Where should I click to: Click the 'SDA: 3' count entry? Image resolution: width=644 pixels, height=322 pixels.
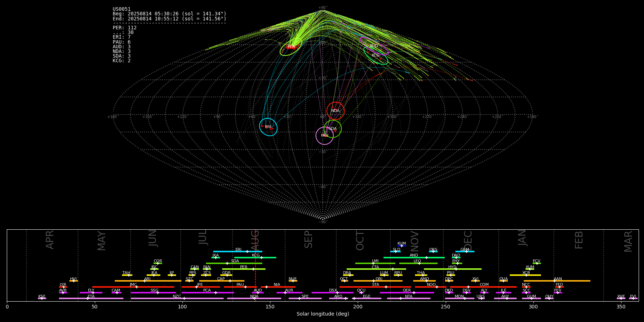tap(122, 56)
